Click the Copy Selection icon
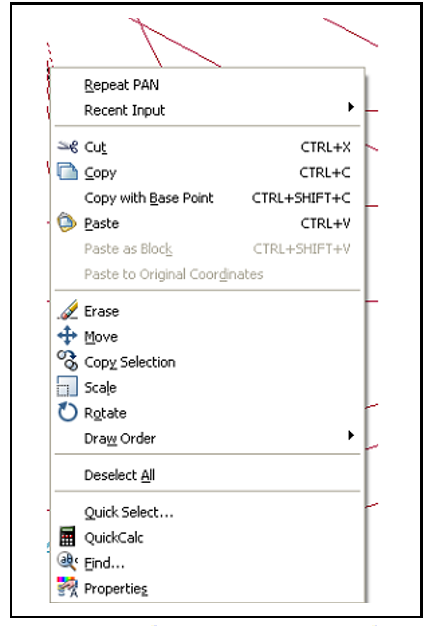This screenshot has width=426, height=626. [x=67, y=361]
